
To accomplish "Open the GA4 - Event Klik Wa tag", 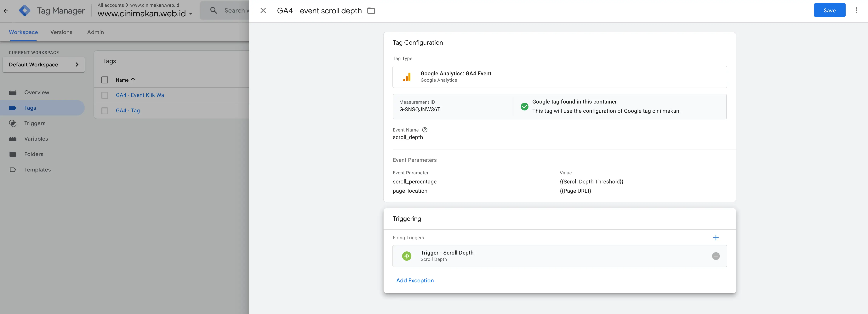I will coord(140,95).
